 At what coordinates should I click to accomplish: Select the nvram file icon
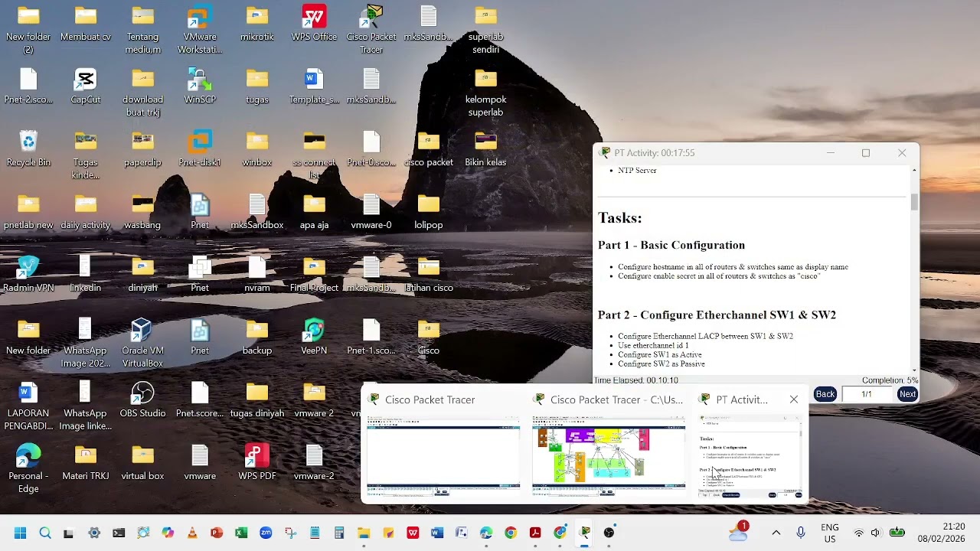pos(257,274)
